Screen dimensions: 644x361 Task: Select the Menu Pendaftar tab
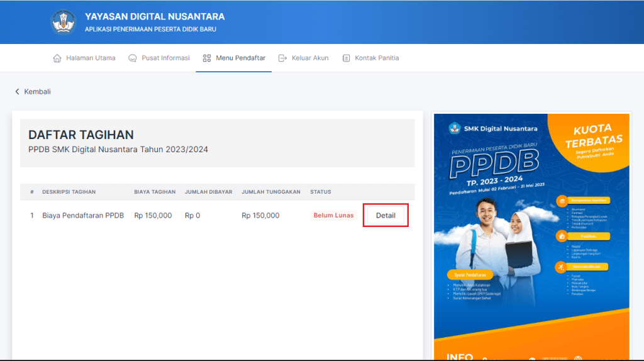tap(240, 58)
